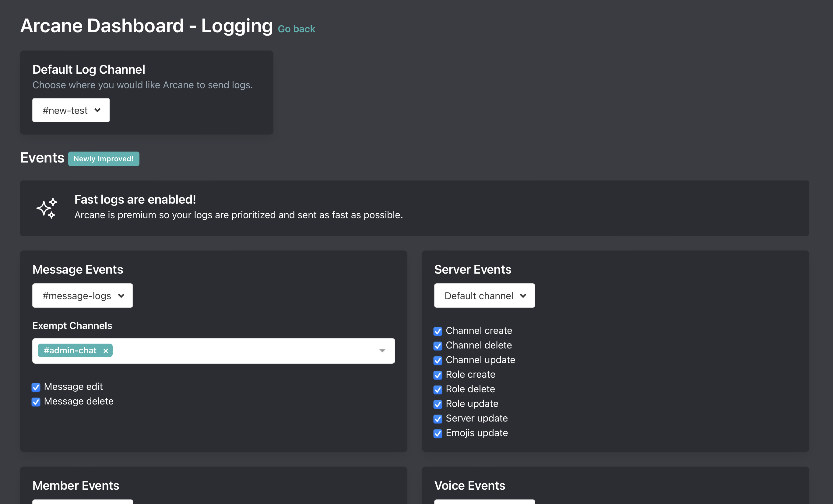833x504 pixels.
Task: Untick the Channel delete event
Action: coord(438,346)
